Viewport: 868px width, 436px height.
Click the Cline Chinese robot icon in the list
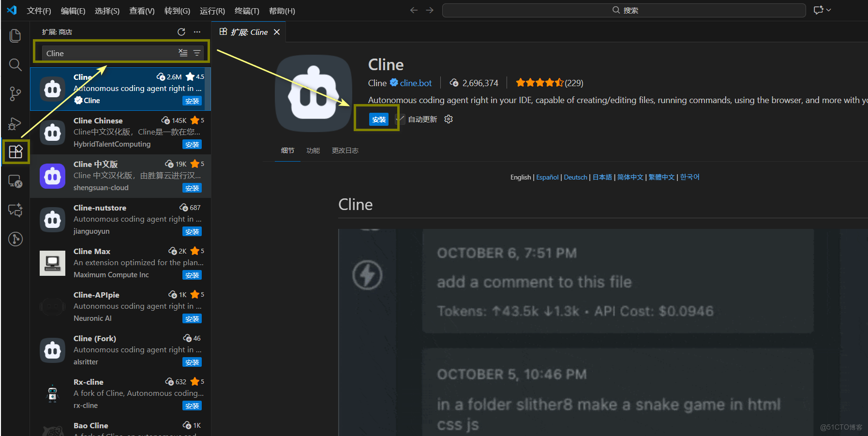click(52, 133)
